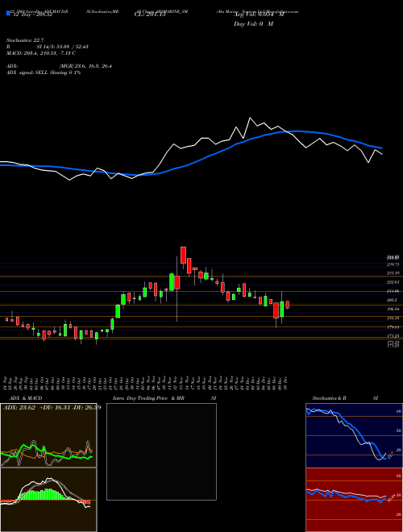Click the ADX '(MGR) 23.6, 16.3, 26.4' values
This screenshot has width=403, height=532.
click(85, 66)
